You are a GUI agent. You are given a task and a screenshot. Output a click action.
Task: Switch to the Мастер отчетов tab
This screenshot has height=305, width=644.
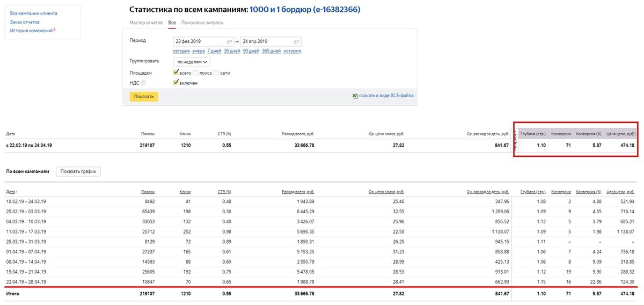coord(145,23)
